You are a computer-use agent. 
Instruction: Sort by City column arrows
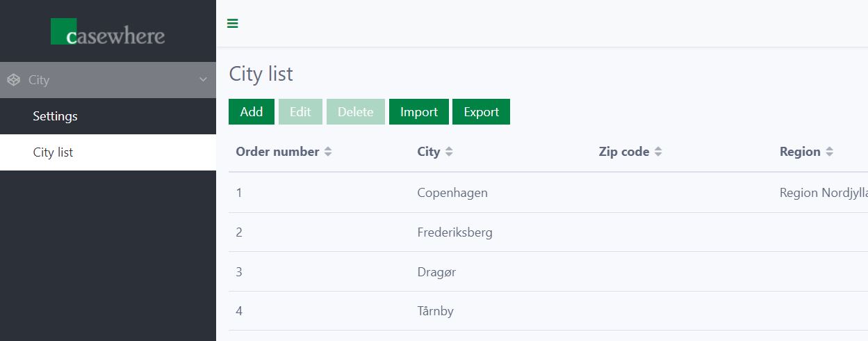[449, 152]
